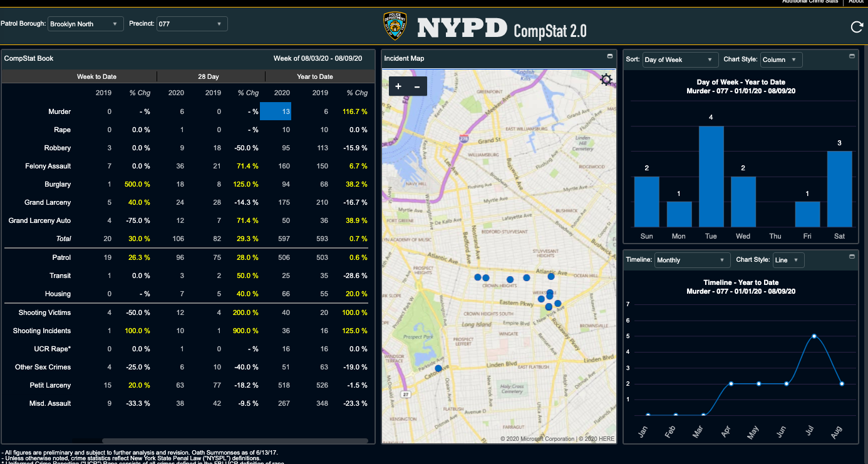The width and height of the screenshot is (868, 464).
Task: Click the Aug point on timeline
Action: click(842, 383)
